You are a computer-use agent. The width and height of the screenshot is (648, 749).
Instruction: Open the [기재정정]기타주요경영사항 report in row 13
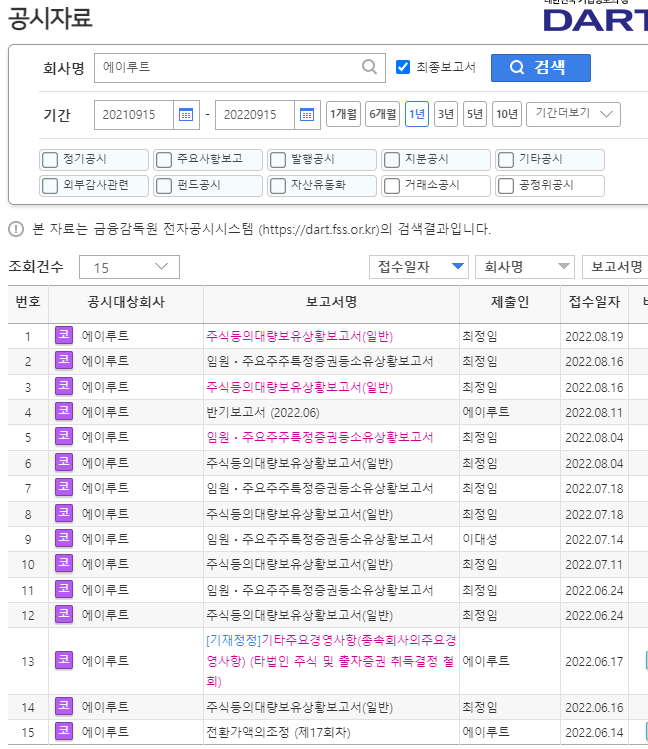331,661
